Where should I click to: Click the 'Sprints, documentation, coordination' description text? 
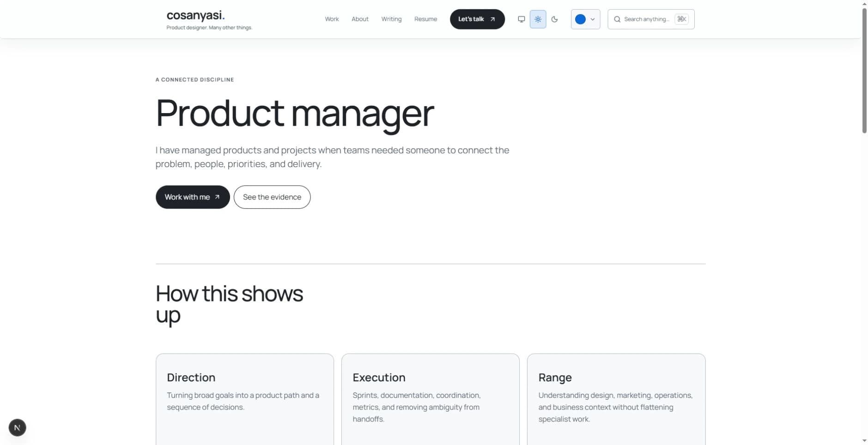tap(416, 407)
